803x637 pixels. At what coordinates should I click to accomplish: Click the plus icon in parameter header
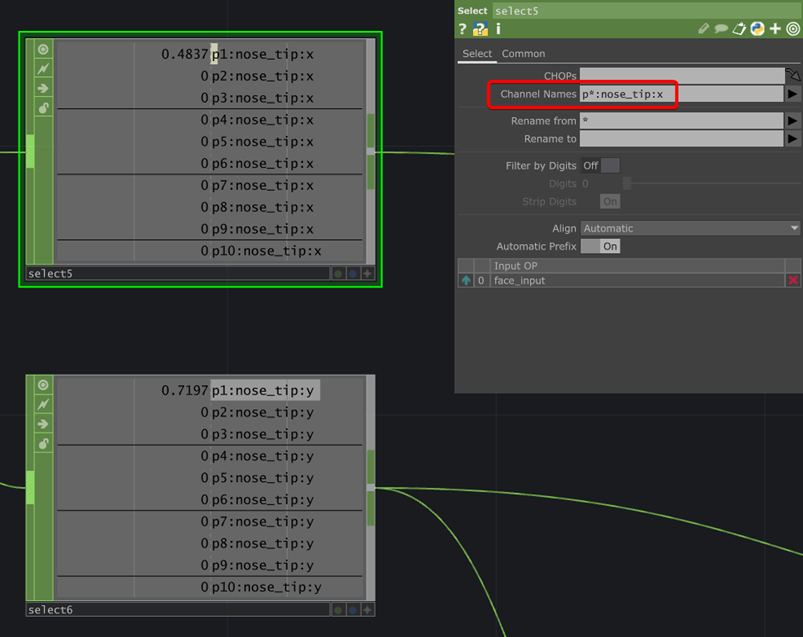point(775,29)
